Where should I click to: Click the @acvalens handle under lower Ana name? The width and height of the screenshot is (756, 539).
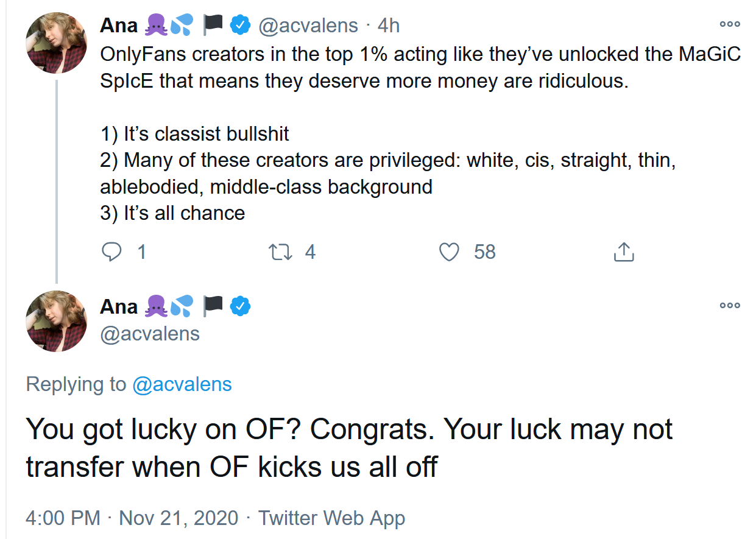pyautogui.click(x=150, y=334)
